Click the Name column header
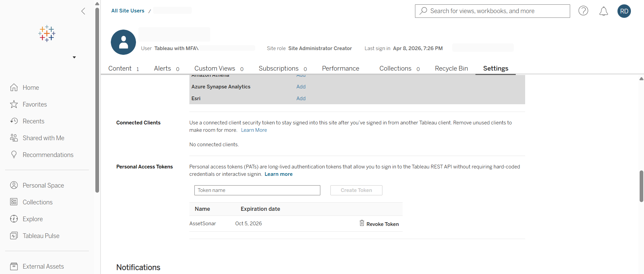644x274 pixels. [x=202, y=209]
